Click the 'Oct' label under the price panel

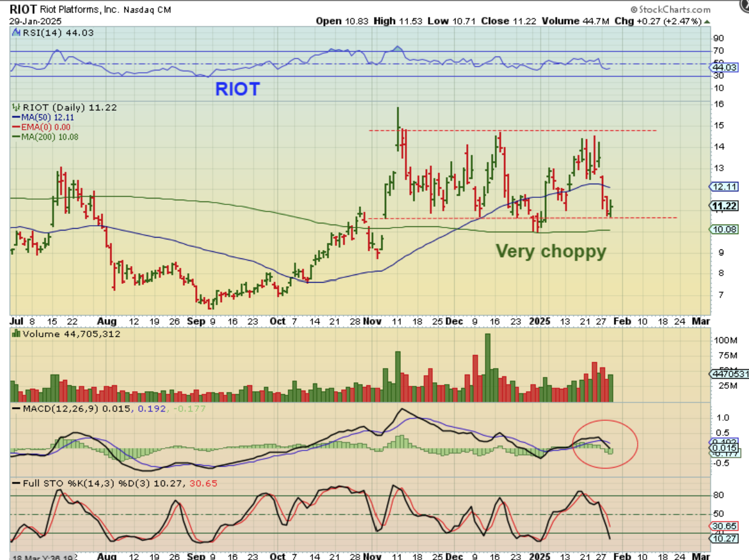[x=279, y=321]
